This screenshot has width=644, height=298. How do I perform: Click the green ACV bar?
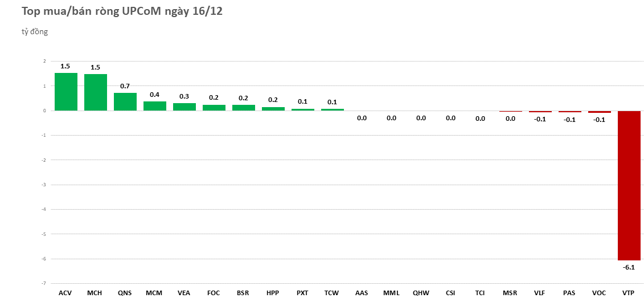tap(65, 92)
